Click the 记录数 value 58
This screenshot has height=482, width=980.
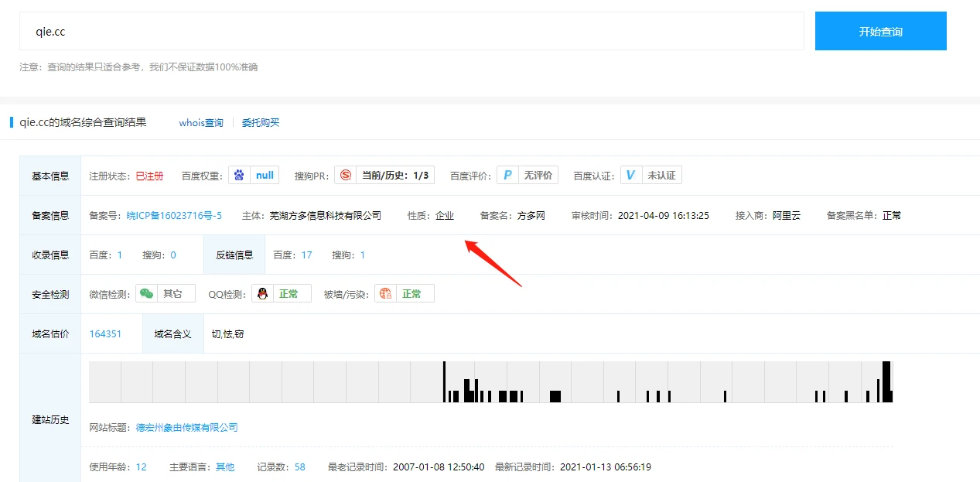pyautogui.click(x=299, y=467)
